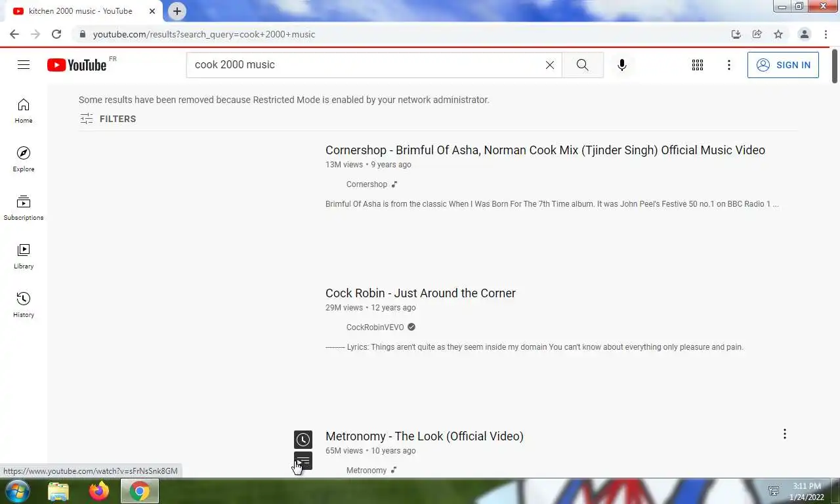Open the Home sidebar icon
This screenshot has width=840, height=504.
pyautogui.click(x=24, y=111)
